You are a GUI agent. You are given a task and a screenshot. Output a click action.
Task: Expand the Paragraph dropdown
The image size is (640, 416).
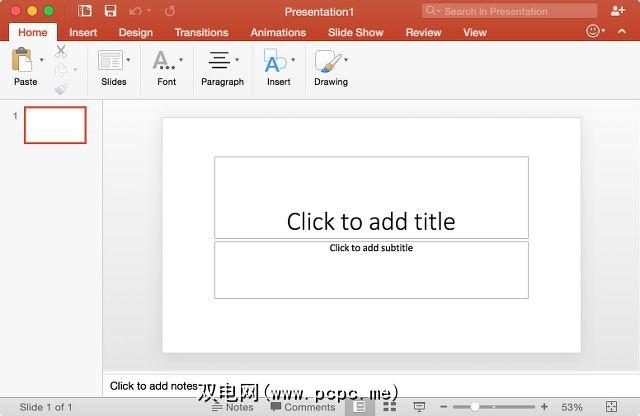point(237,60)
